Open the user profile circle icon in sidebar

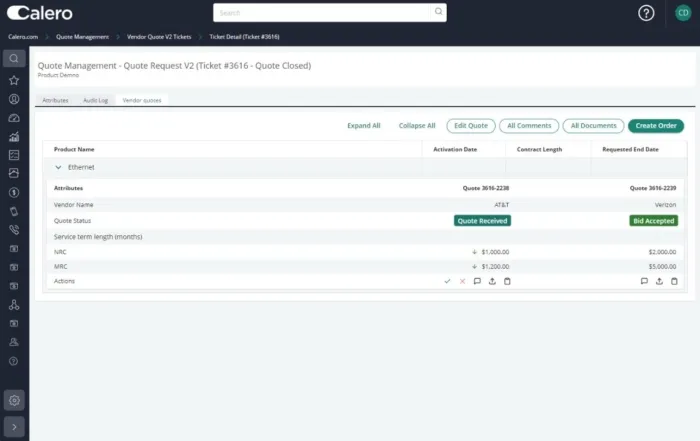(14, 99)
